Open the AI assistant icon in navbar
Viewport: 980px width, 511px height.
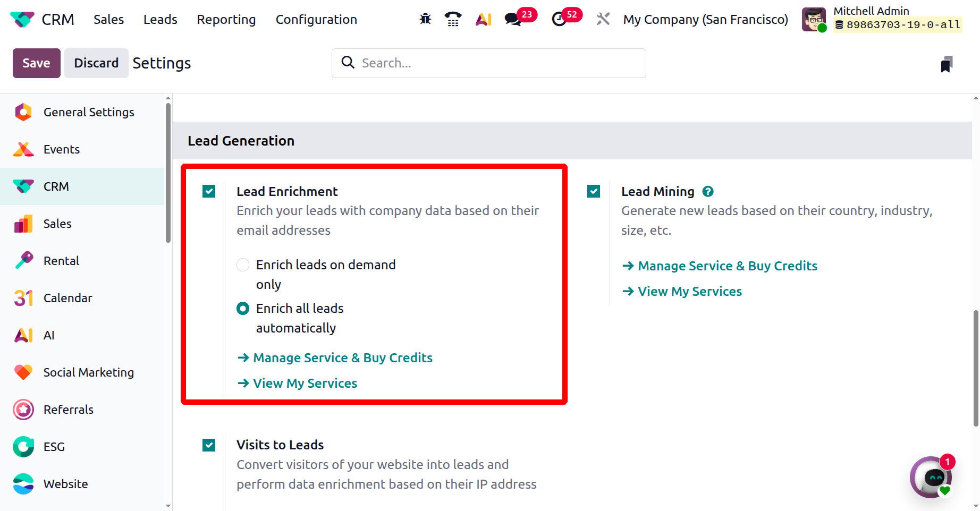(483, 20)
